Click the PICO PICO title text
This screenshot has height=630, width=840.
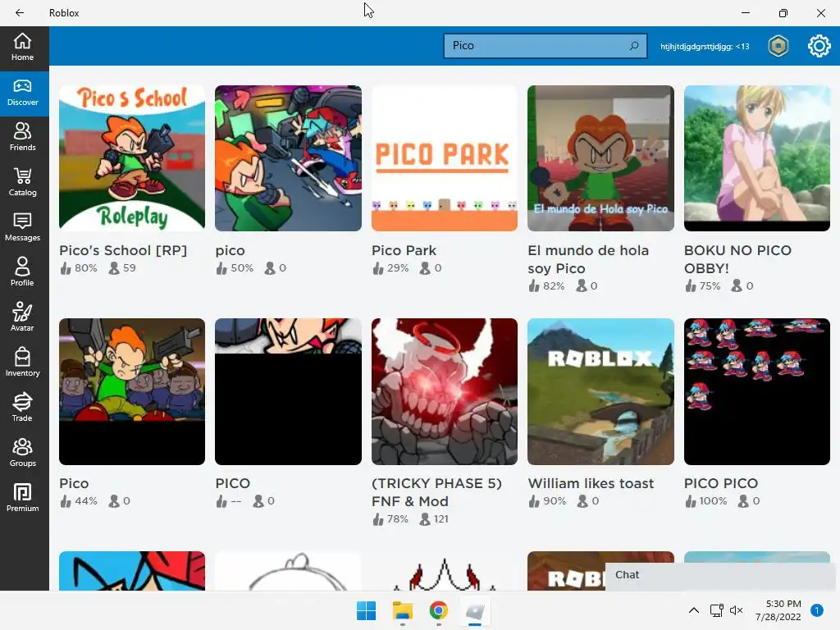[x=721, y=483]
